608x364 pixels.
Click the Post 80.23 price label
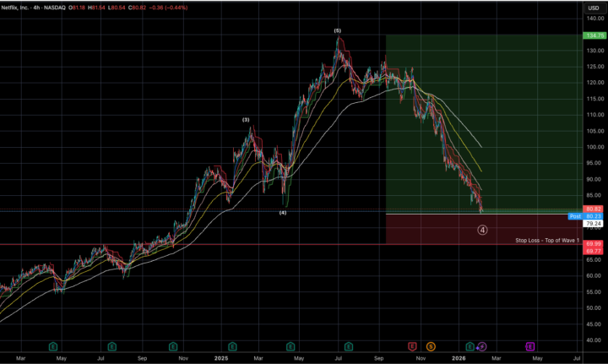click(586, 216)
